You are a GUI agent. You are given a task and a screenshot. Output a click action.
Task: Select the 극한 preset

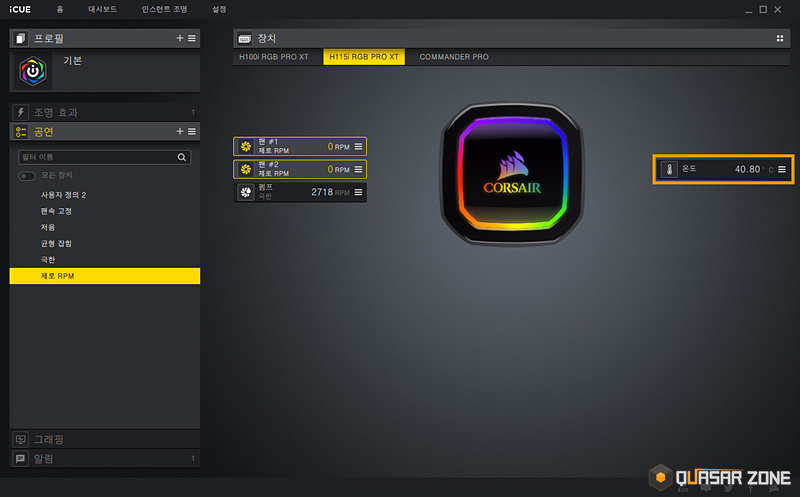click(105, 260)
